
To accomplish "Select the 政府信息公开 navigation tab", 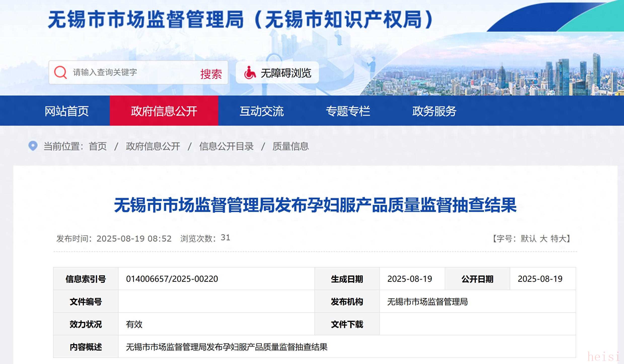I will 164,111.
